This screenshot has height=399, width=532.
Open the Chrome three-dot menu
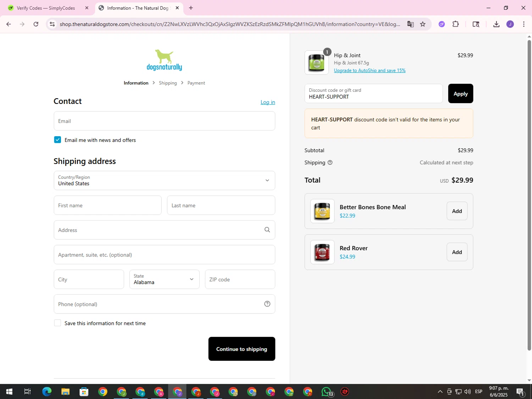[524, 24]
